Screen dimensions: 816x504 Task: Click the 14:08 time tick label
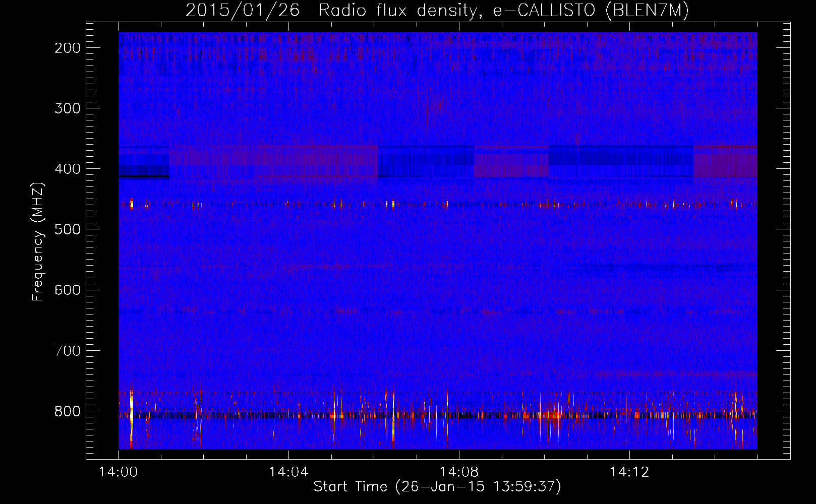pos(459,472)
